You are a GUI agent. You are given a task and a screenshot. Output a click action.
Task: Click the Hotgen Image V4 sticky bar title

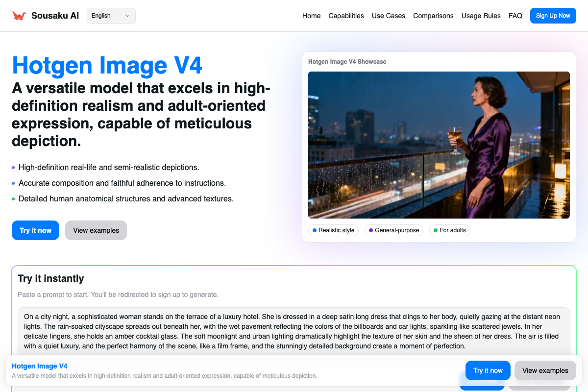point(39,366)
